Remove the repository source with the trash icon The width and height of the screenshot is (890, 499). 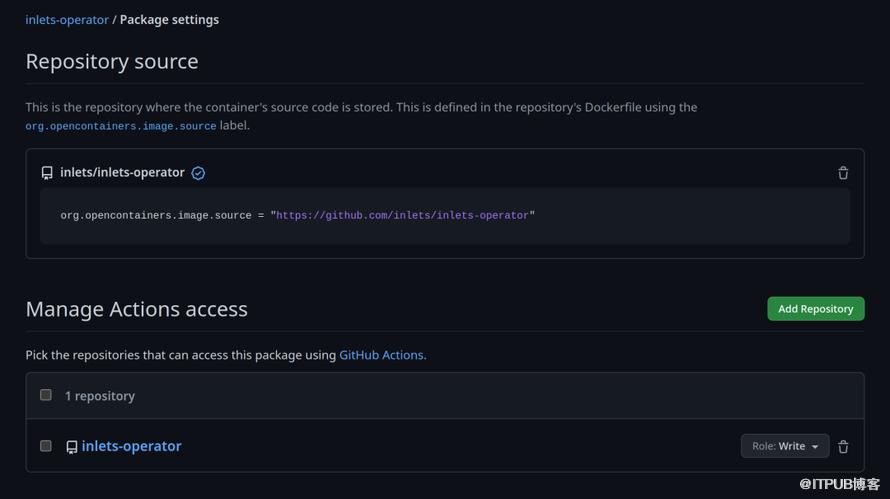(843, 173)
